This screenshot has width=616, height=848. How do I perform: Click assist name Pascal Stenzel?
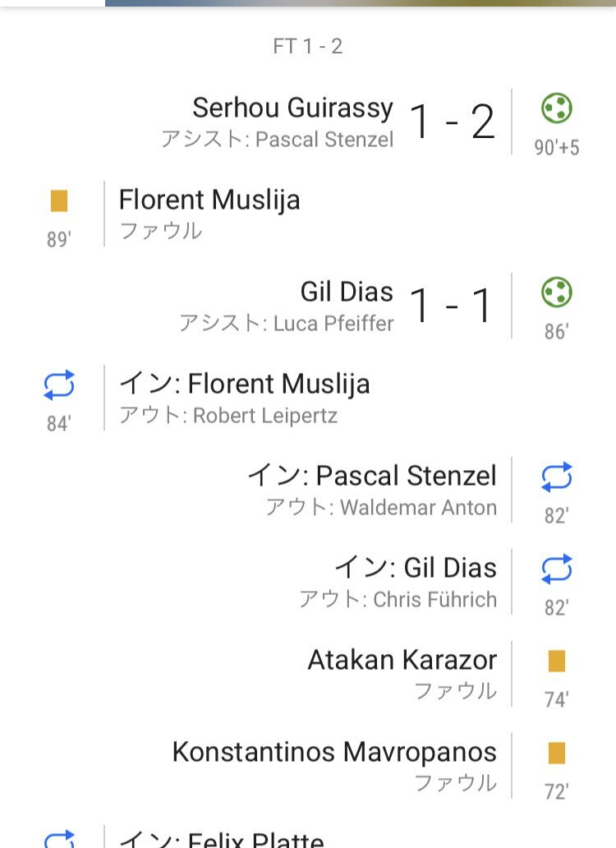(324, 139)
